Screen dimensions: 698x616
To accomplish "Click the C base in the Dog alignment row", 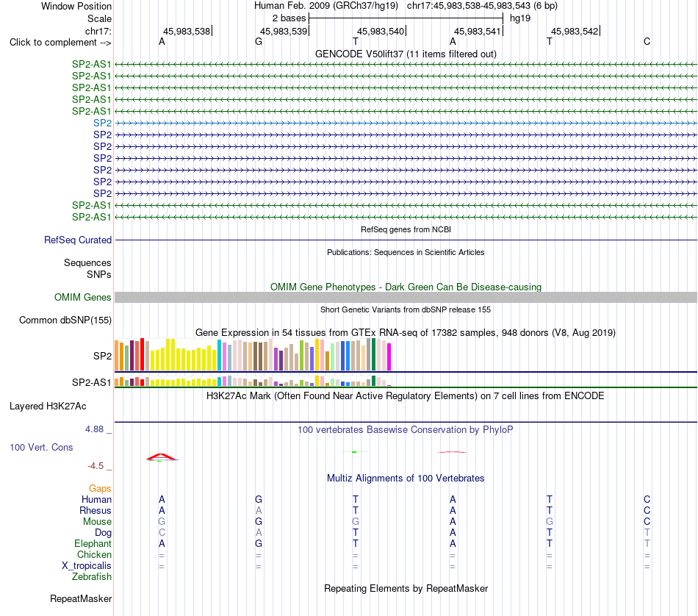I will coord(162,533).
